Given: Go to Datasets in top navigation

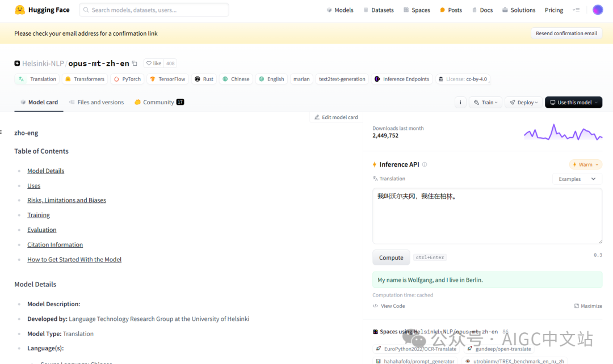Looking at the screenshot, I should [x=379, y=10].
